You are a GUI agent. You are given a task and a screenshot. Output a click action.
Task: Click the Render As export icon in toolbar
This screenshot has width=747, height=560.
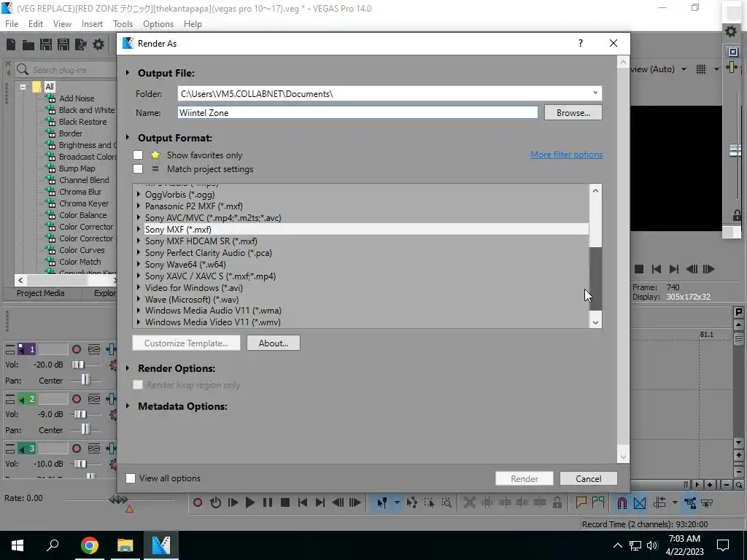coord(80,44)
